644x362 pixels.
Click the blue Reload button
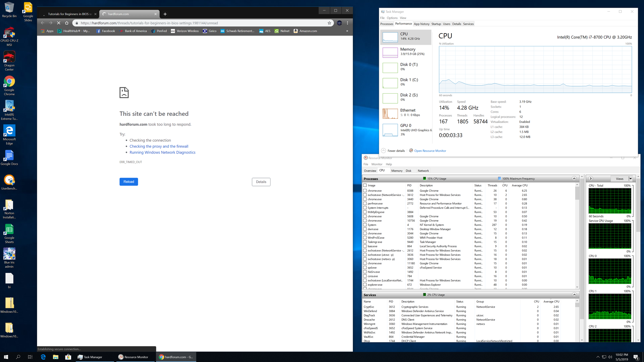128,182
